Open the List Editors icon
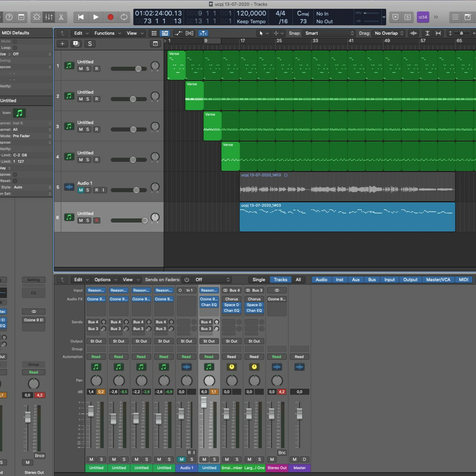 coord(455,17)
